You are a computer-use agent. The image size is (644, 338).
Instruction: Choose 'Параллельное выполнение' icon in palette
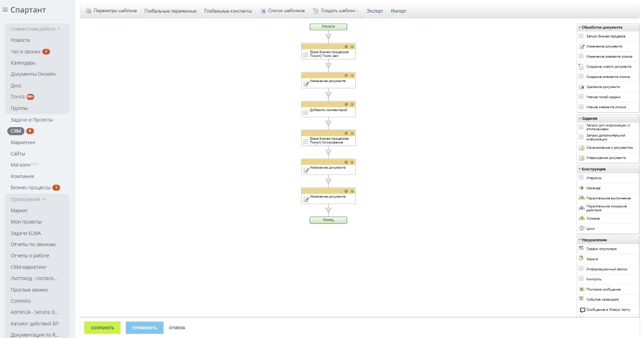(x=581, y=198)
